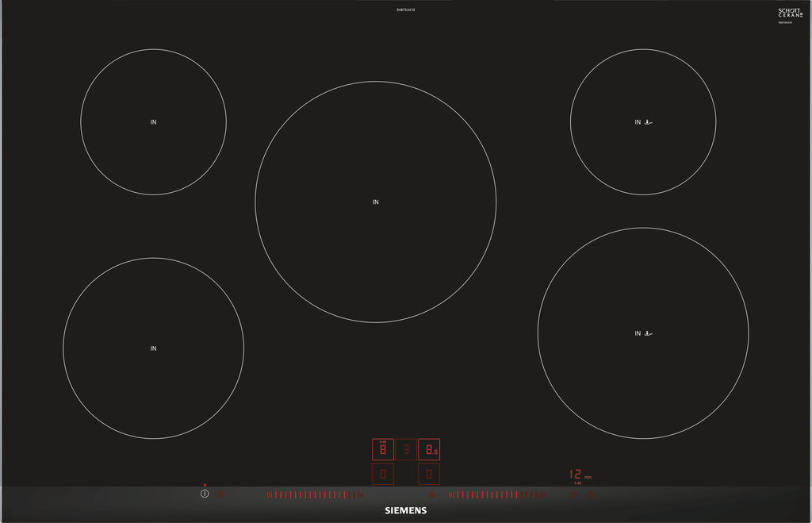The height and width of the screenshot is (523, 812).
Task: Tap the frying sensor icon in top-right zone
Action: pos(649,122)
